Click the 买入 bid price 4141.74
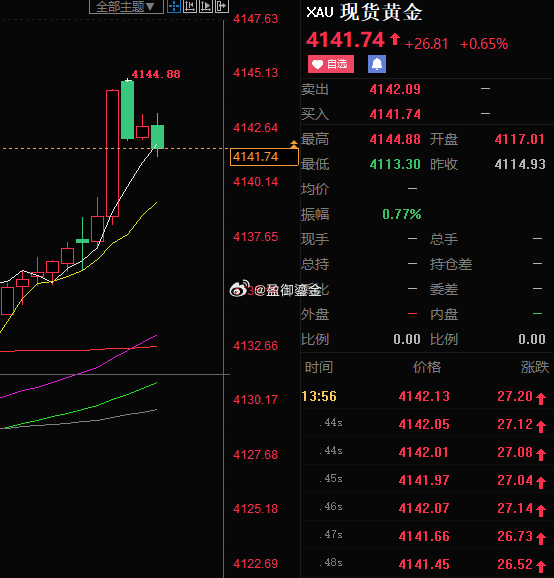Screen dimensions: 554x578 click(395, 114)
